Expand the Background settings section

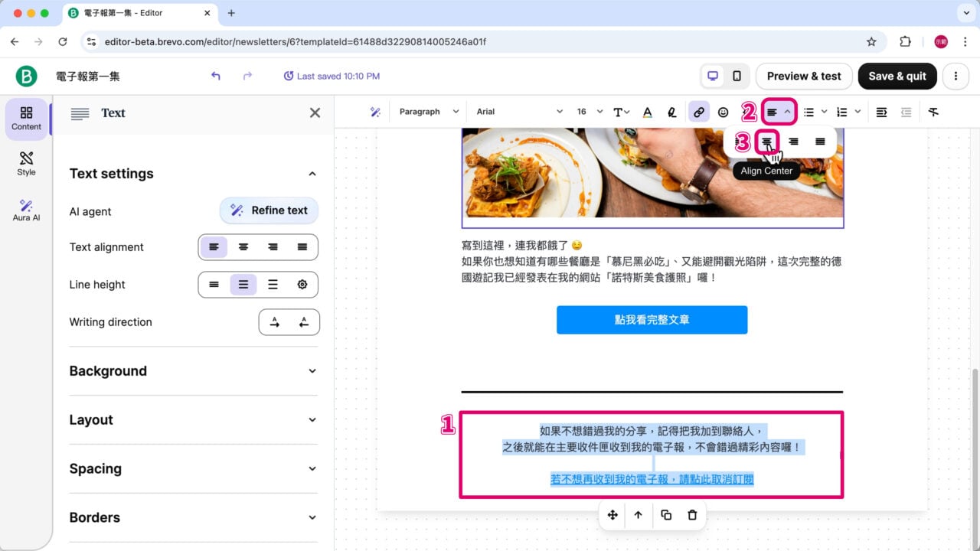[x=193, y=371]
